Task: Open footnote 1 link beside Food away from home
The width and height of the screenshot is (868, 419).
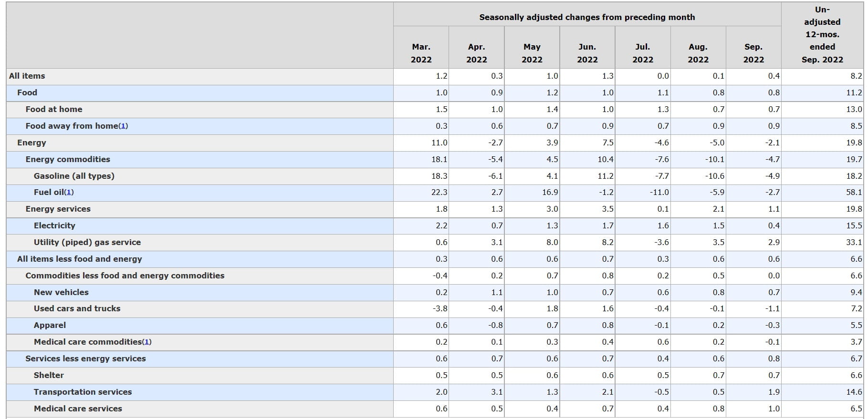Action: 123,126
